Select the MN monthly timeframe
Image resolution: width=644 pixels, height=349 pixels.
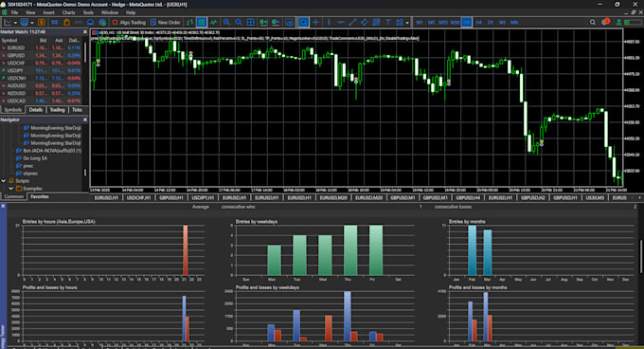pyautogui.click(x=514, y=22)
